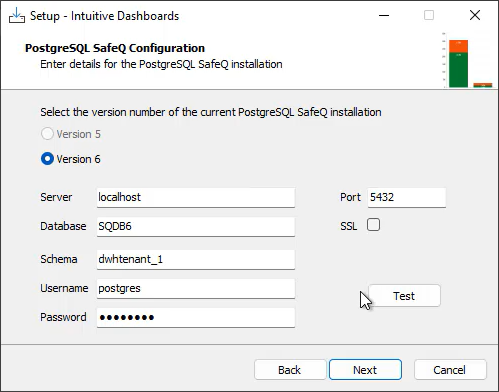Click the 'PostgreSQL SafeQ Configuration' heading
Screen dimensions: 499x392
115,48
